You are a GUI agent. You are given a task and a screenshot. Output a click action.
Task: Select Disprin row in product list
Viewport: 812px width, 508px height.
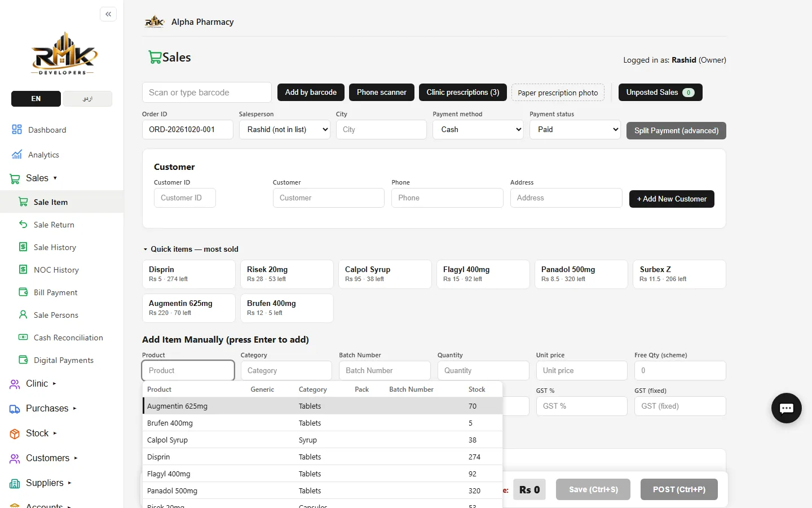coord(322,457)
